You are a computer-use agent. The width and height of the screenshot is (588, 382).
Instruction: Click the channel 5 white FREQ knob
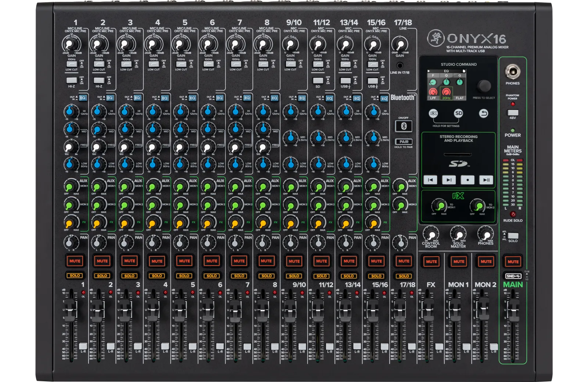(180, 147)
